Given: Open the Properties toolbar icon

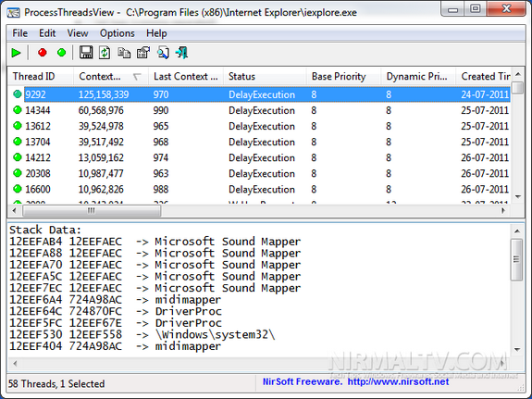Looking at the screenshot, I should (143, 53).
